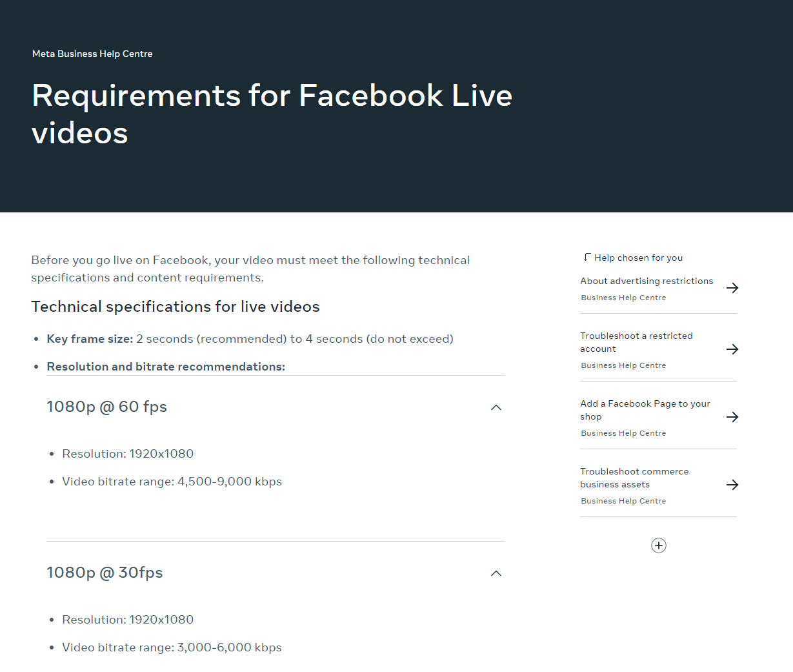
Task: Click Business Help Centre label under Add a Facebook Page
Action: point(623,433)
